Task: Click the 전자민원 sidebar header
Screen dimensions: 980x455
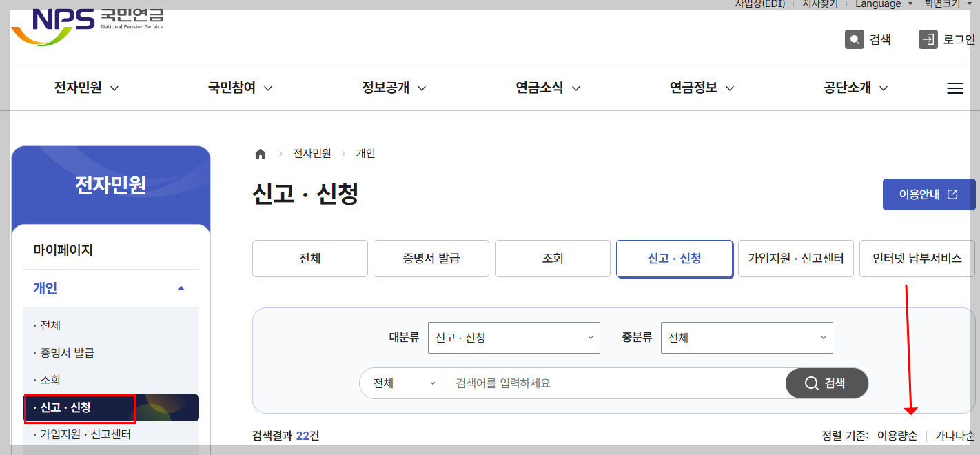Action: (111, 185)
